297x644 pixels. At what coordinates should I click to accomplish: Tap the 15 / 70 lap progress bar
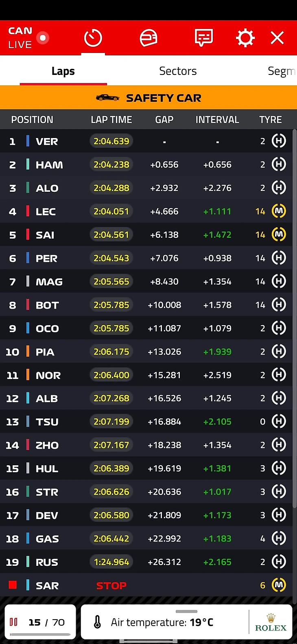point(40,634)
